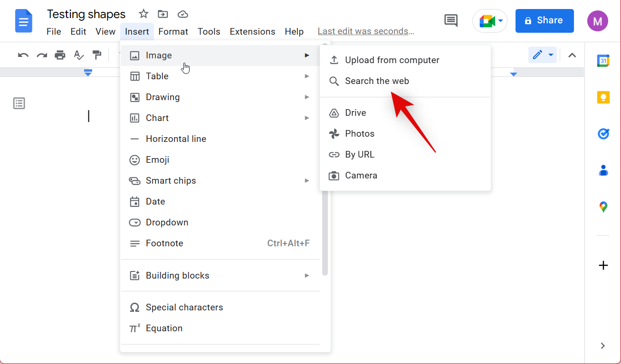Viewport: 621px width, 364px height.
Task: Move document using folder icon
Action: 163,14
